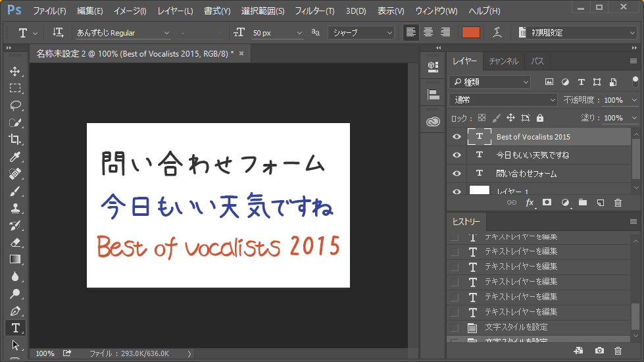Select the Blur tool
This screenshot has width=644, height=362.
(x=15, y=276)
